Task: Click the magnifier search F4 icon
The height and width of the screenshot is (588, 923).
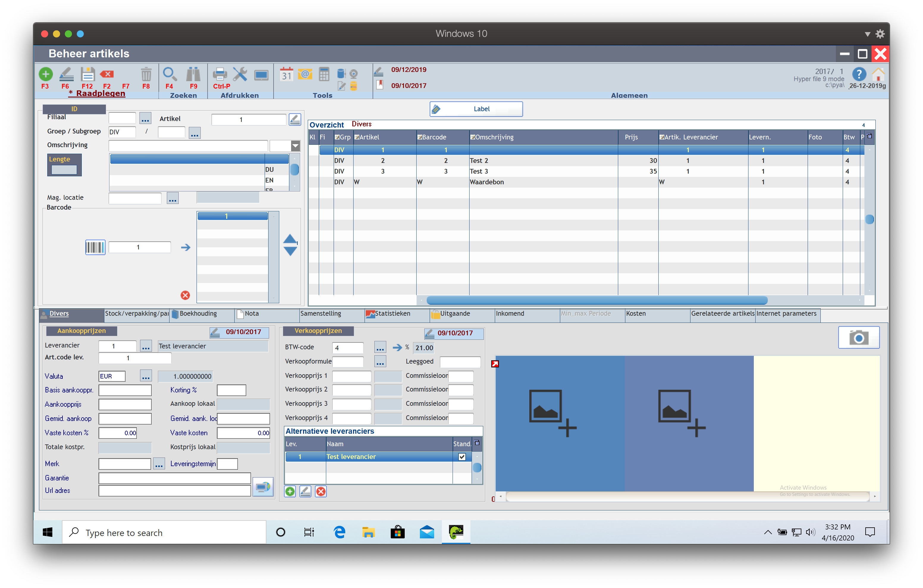Action: (x=169, y=74)
